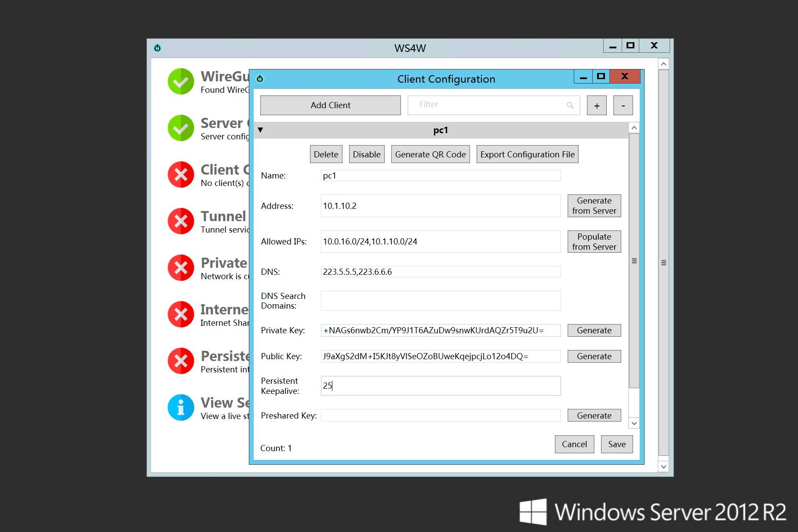Disable the pc1 client
This screenshot has width=798, height=532.
(366, 154)
